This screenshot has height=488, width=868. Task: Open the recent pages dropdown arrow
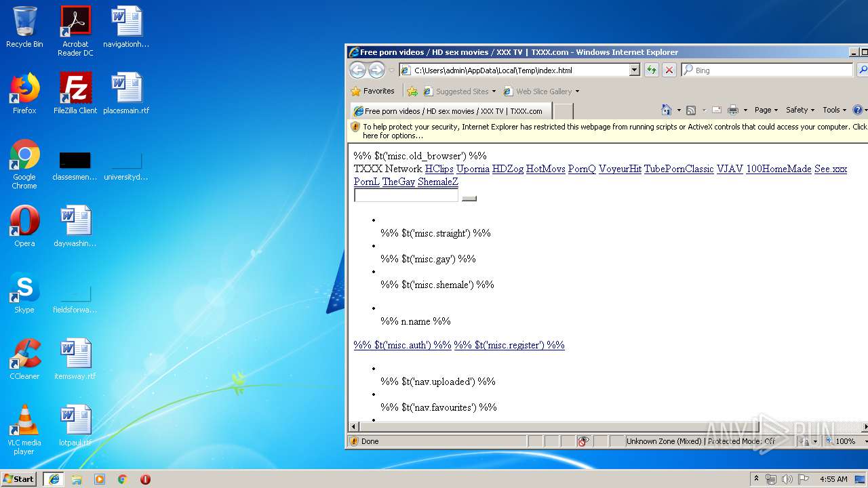pyautogui.click(x=391, y=70)
